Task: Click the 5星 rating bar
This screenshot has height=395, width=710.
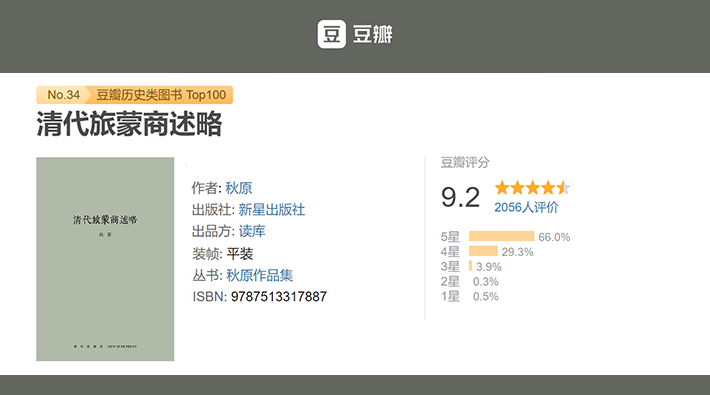Action: point(502,236)
